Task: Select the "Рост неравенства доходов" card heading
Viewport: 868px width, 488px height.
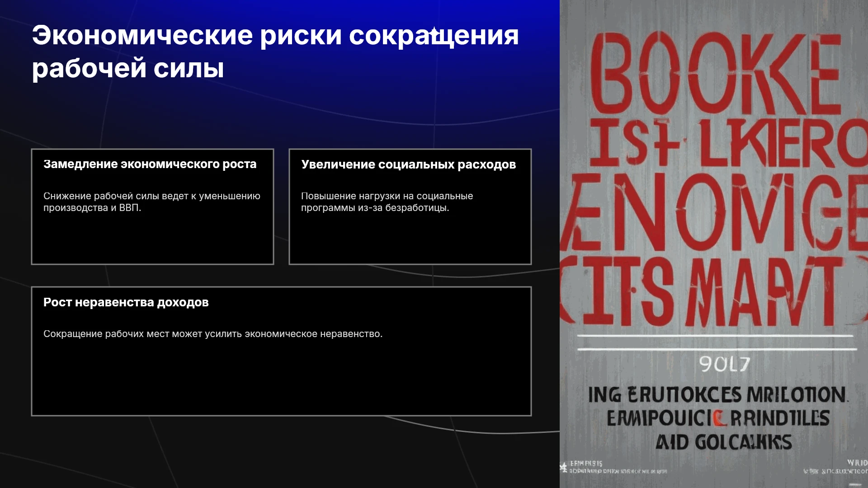Action: tap(126, 302)
